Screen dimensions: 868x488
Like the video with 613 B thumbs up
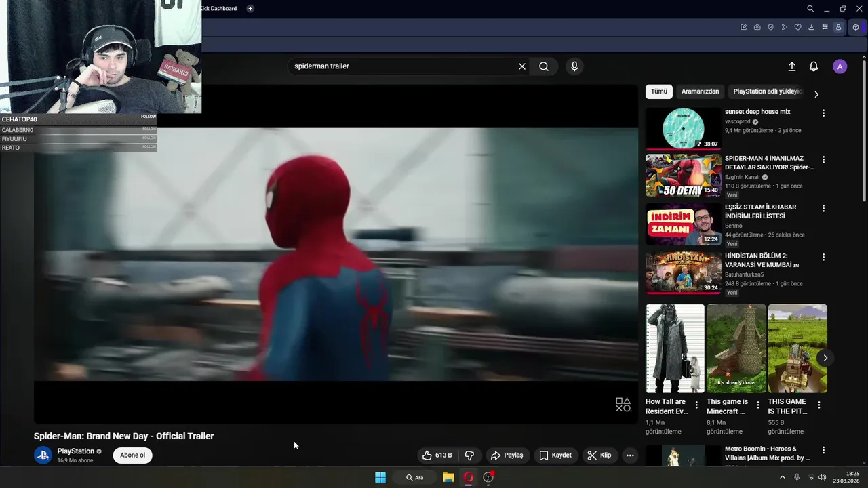point(436,455)
